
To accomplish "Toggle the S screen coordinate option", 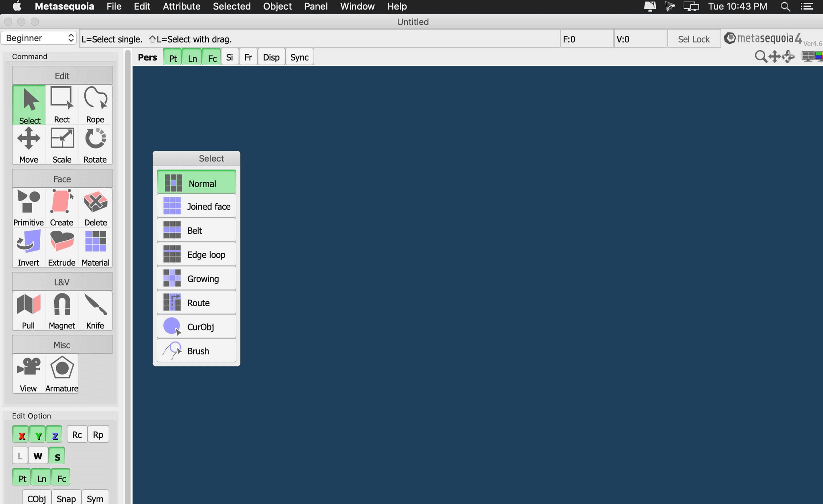I will (57, 456).
